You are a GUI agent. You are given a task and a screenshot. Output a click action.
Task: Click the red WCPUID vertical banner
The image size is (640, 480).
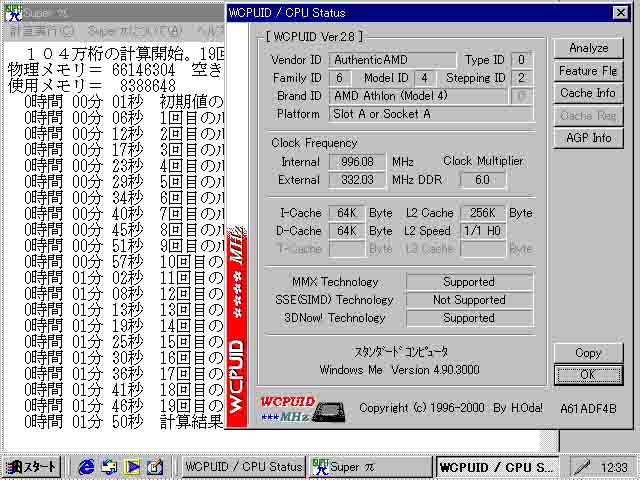(237, 327)
